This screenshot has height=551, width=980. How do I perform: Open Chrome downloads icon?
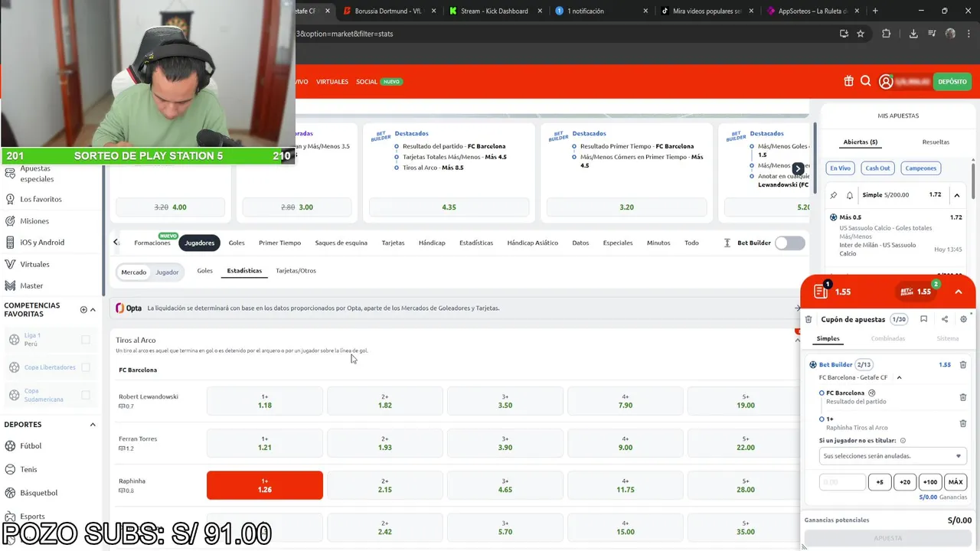coord(913,34)
